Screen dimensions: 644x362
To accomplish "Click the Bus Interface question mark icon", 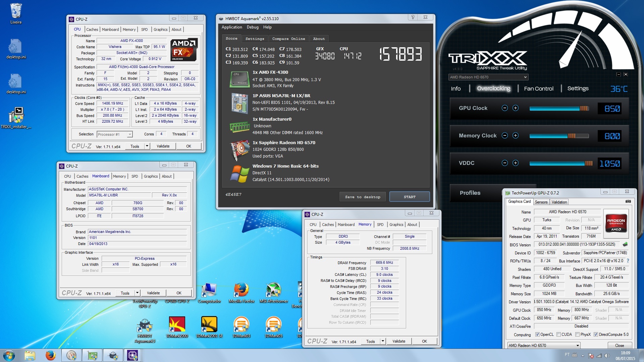I will point(628,261).
